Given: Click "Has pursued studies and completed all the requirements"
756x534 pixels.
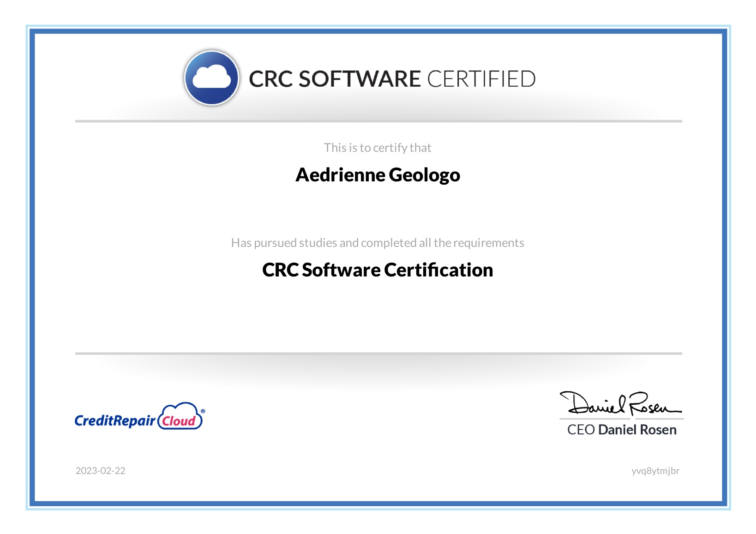Looking at the screenshot, I should (378, 243).
